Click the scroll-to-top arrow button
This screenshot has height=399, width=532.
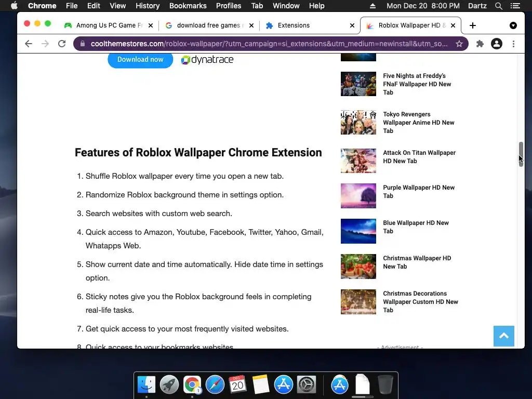coord(504,336)
